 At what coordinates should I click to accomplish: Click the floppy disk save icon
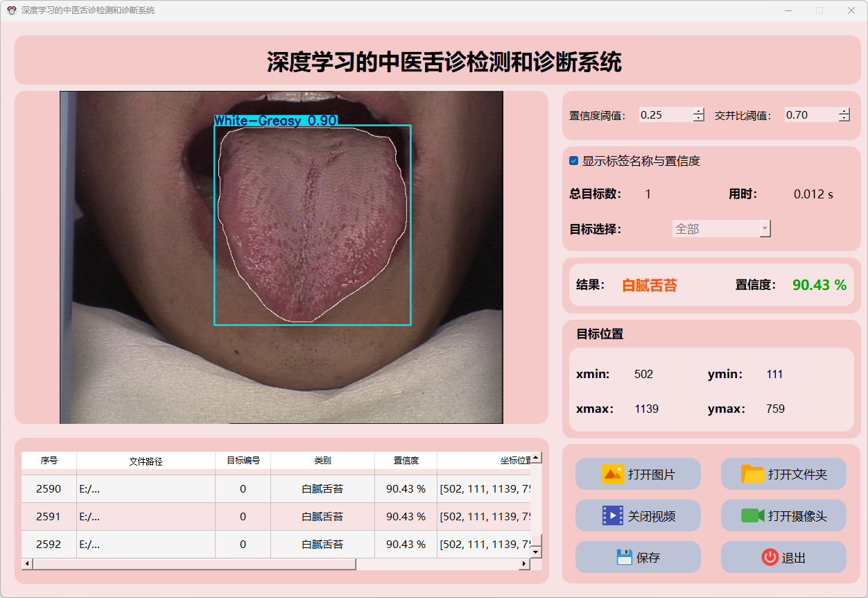[625, 557]
